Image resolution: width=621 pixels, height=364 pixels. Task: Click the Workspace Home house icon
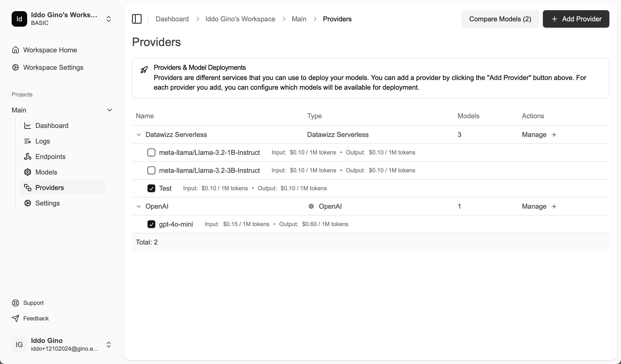[x=16, y=50]
